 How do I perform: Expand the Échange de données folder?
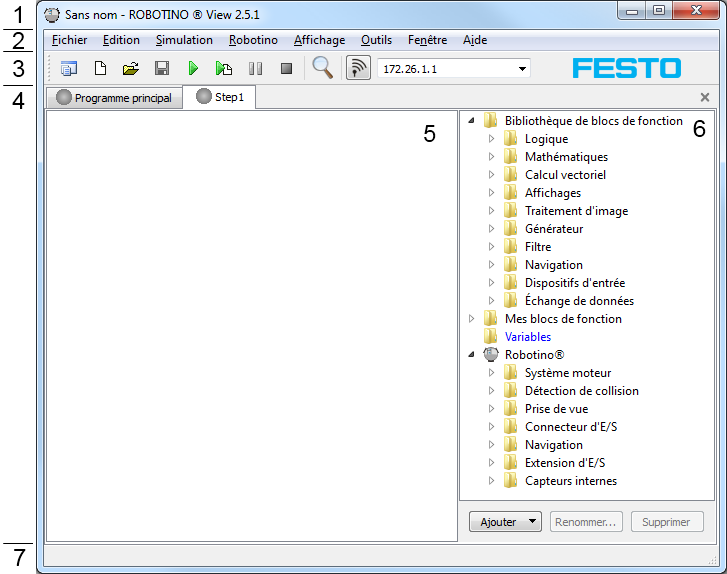pyautogui.click(x=491, y=300)
